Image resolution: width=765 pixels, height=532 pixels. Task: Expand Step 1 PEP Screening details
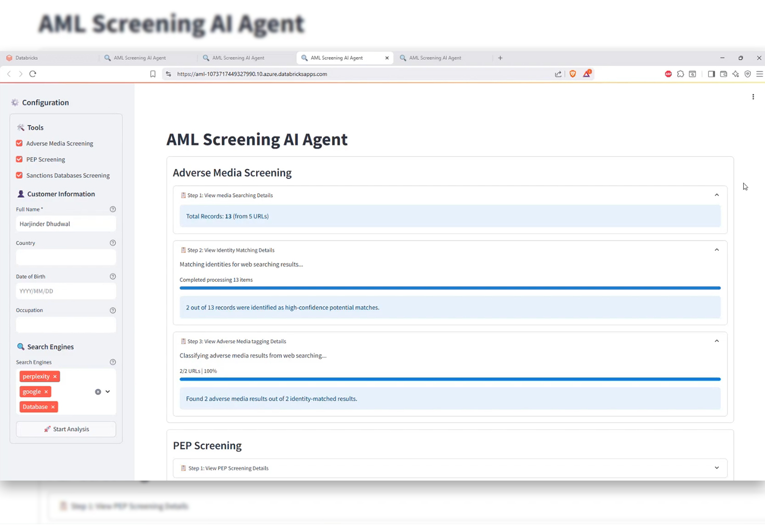coord(717,468)
